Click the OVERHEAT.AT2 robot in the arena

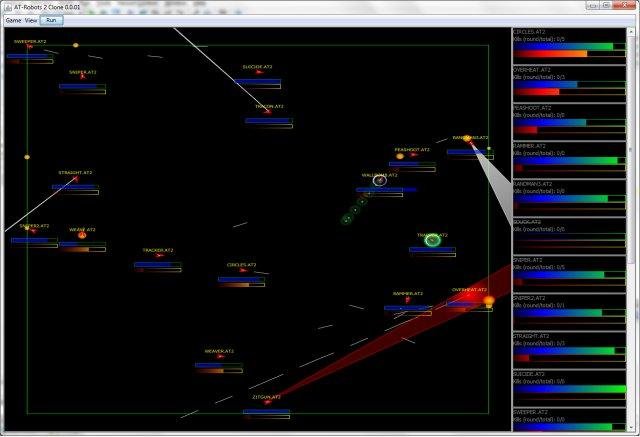[x=469, y=297]
